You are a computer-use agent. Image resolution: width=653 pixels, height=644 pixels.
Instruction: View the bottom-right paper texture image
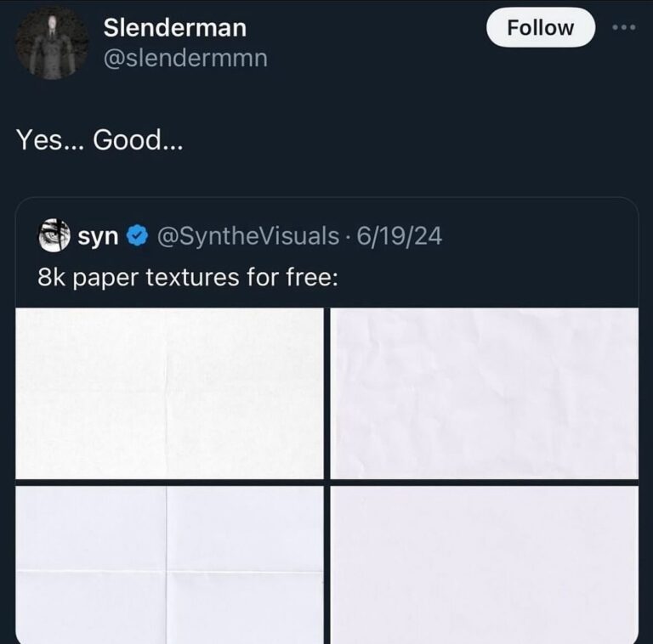click(x=484, y=564)
